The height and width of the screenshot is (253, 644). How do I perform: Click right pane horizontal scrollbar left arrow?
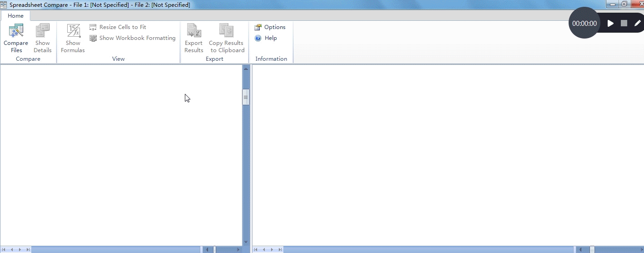pyautogui.click(x=581, y=250)
